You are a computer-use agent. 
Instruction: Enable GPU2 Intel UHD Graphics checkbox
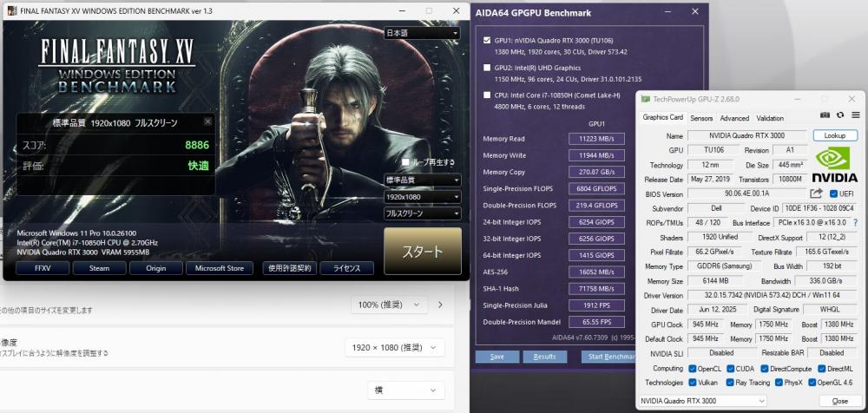click(x=487, y=68)
